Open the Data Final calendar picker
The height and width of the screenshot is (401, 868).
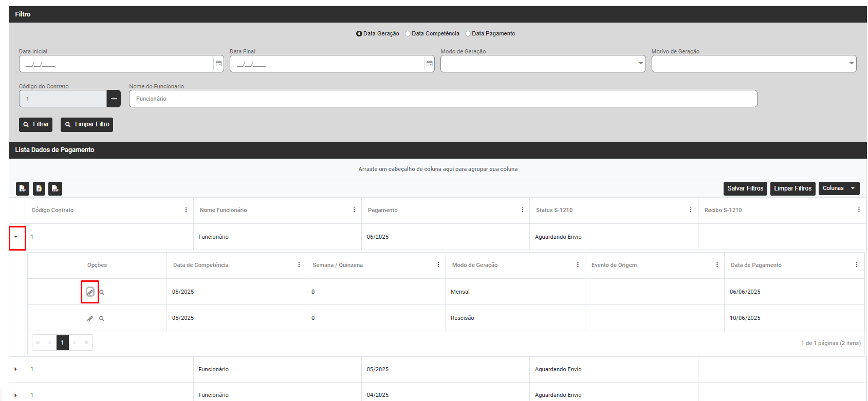click(429, 64)
